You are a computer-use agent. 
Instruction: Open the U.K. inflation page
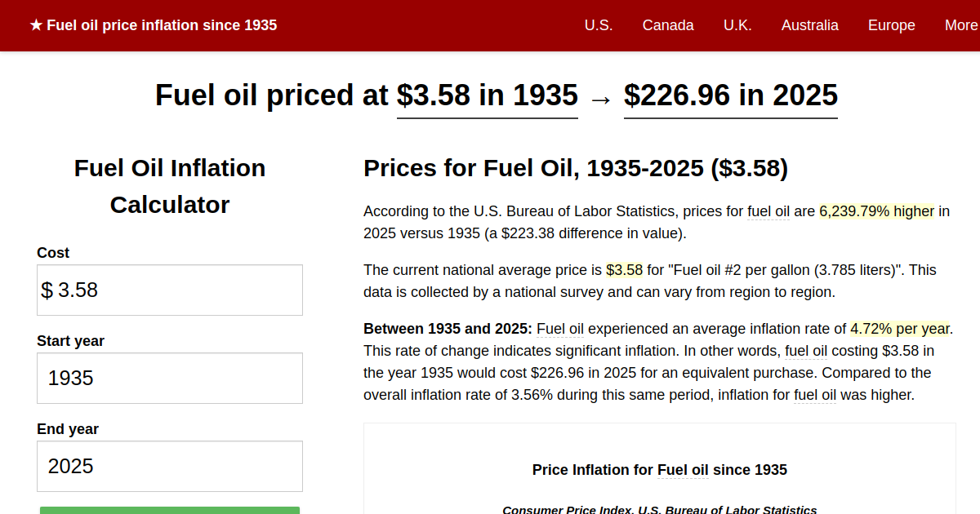point(737,25)
